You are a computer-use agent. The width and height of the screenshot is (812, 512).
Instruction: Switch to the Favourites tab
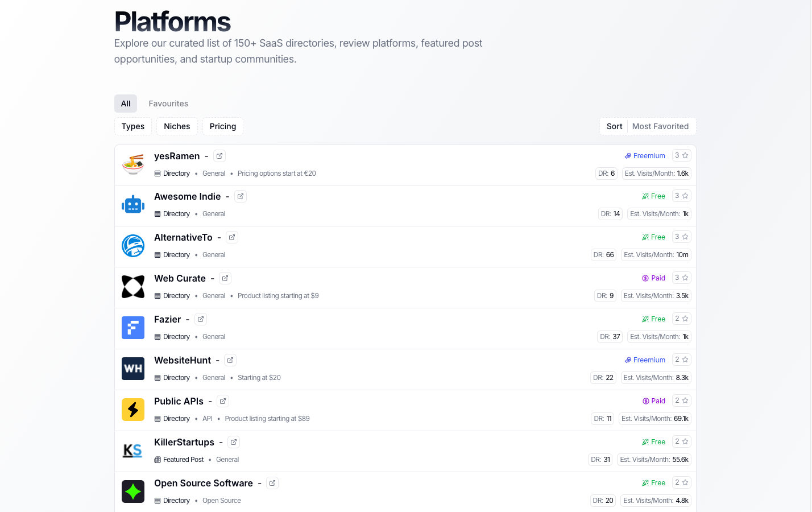(168, 104)
